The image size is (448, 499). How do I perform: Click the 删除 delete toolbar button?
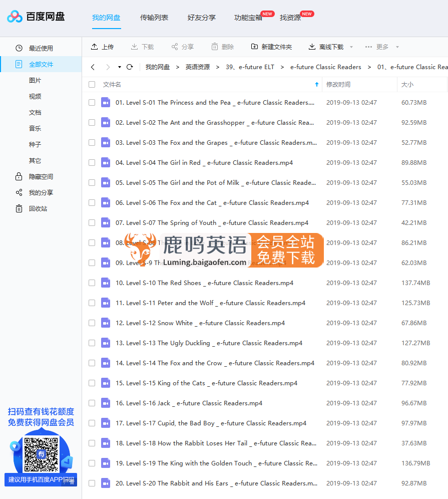(x=223, y=47)
